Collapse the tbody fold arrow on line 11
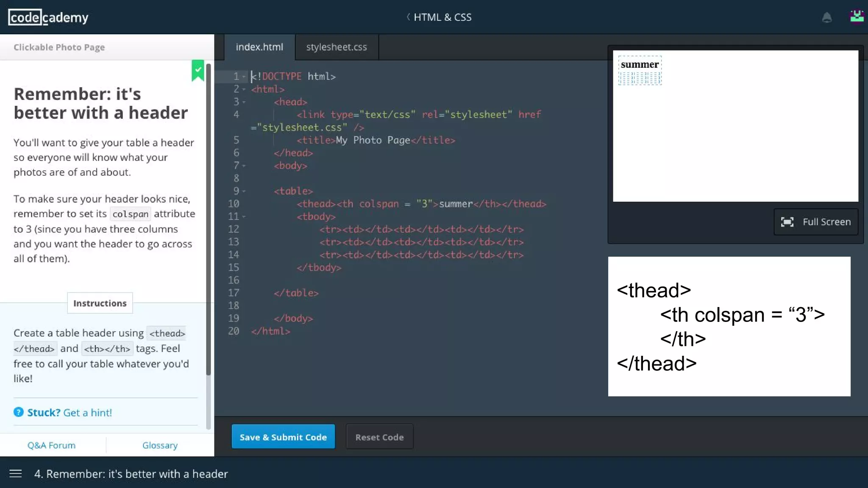 point(244,216)
